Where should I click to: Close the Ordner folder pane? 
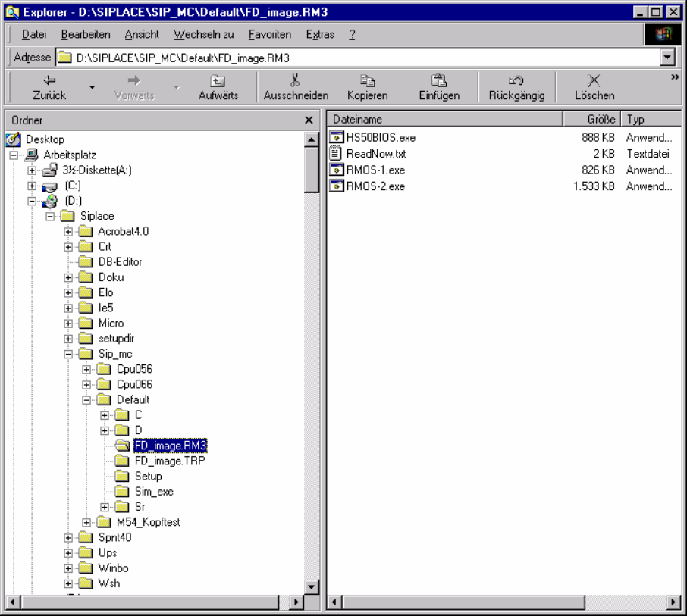[309, 120]
